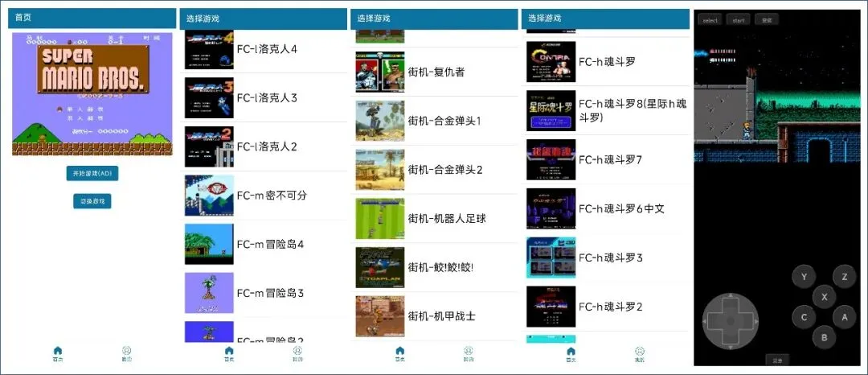
Task: Tap the Z gamepad button
Action: [844, 276]
